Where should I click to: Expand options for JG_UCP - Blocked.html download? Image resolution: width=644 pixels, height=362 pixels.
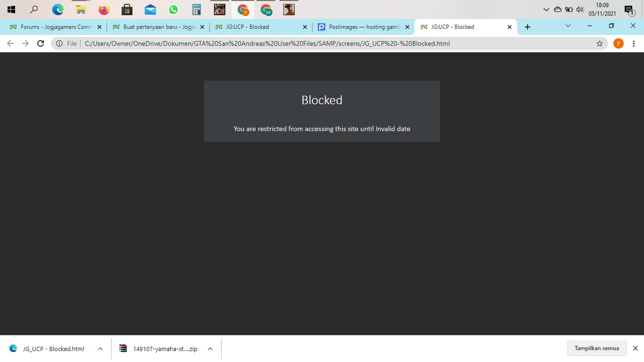pyautogui.click(x=100, y=349)
